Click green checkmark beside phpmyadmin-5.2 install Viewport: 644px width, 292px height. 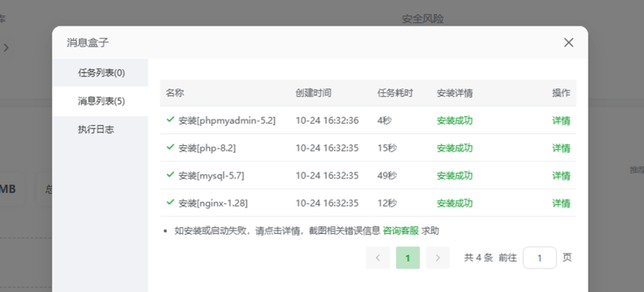coord(170,120)
